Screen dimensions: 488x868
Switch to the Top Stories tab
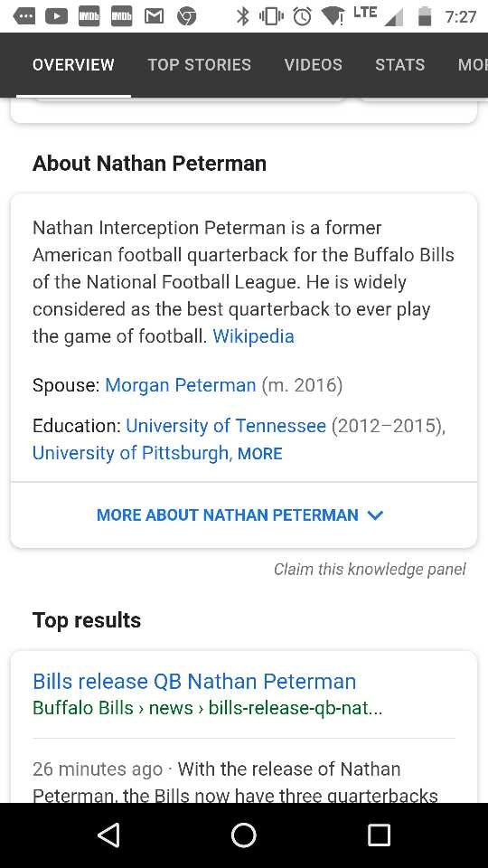(199, 65)
